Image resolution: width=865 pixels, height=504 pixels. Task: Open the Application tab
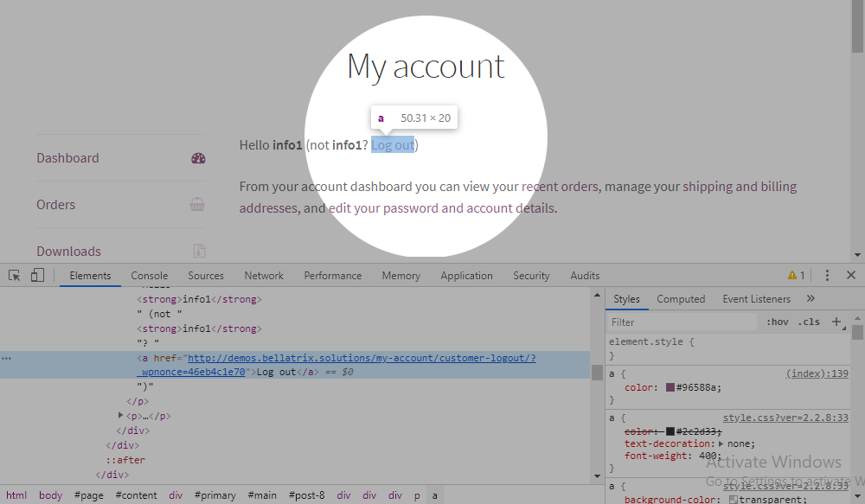[x=466, y=276]
